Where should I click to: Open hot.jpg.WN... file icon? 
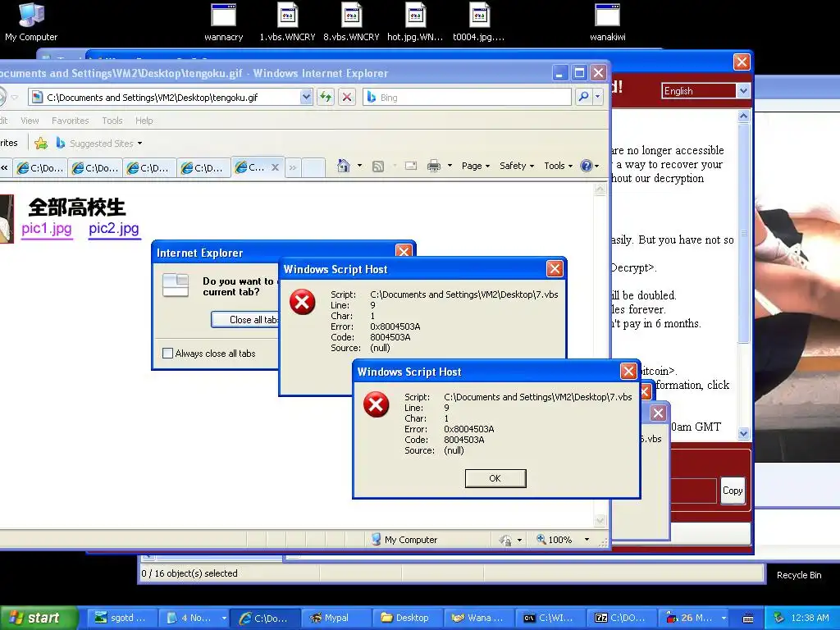pyautogui.click(x=415, y=22)
